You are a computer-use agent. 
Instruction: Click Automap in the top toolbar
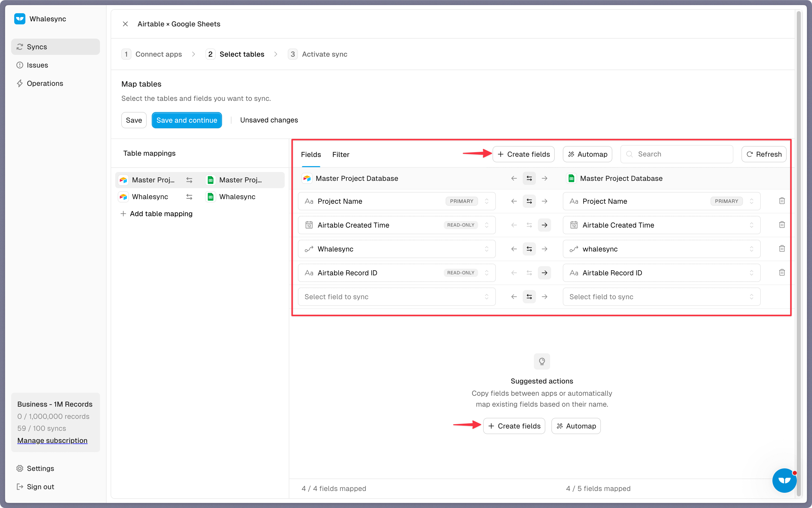tap(587, 154)
